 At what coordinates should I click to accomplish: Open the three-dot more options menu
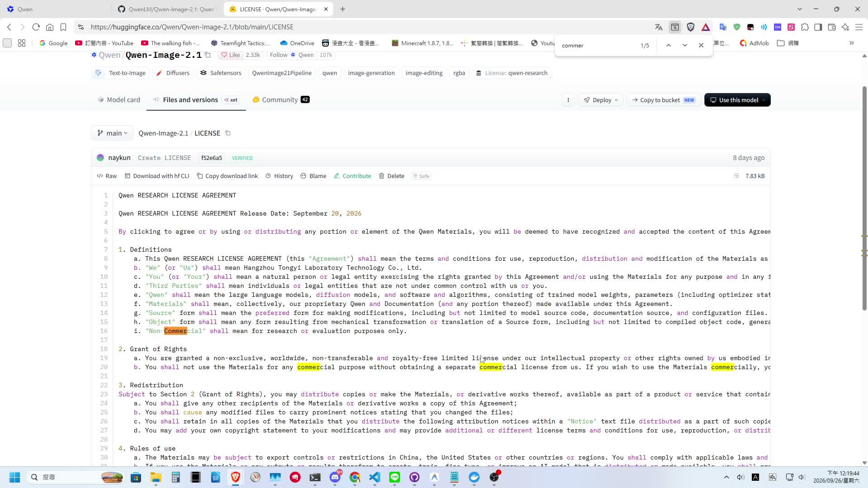click(x=568, y=100)
